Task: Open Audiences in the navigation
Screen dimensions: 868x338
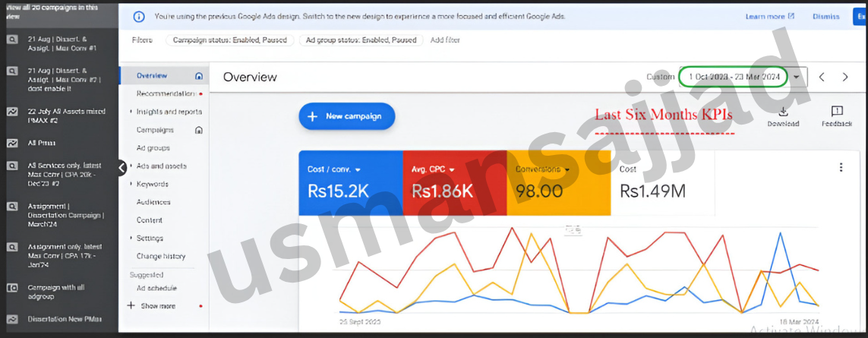Action: (x=153, y=202)
